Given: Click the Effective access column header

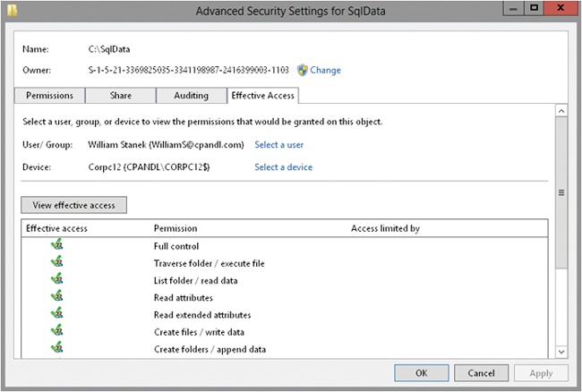Looking at the screenshot, I should click(56, 228).
